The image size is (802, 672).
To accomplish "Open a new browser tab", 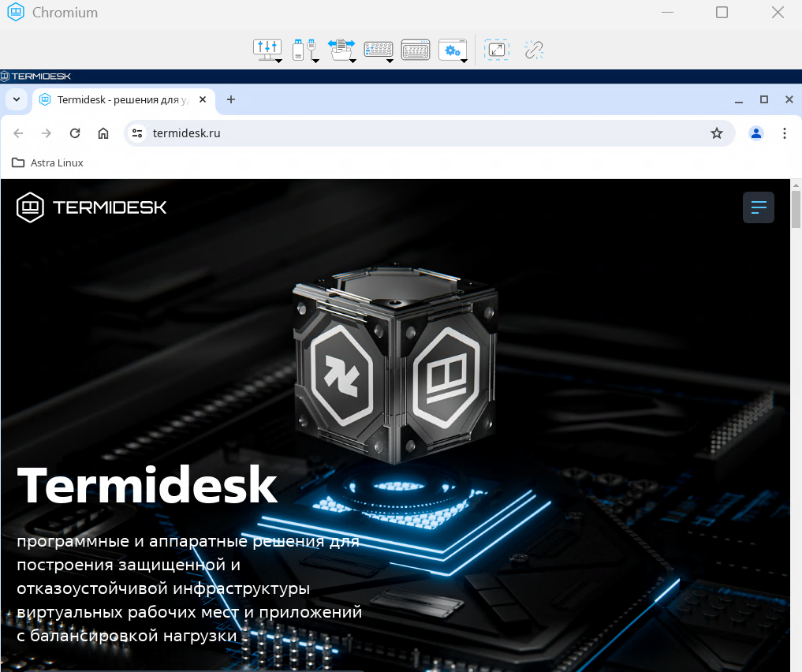I will [231, 99].
